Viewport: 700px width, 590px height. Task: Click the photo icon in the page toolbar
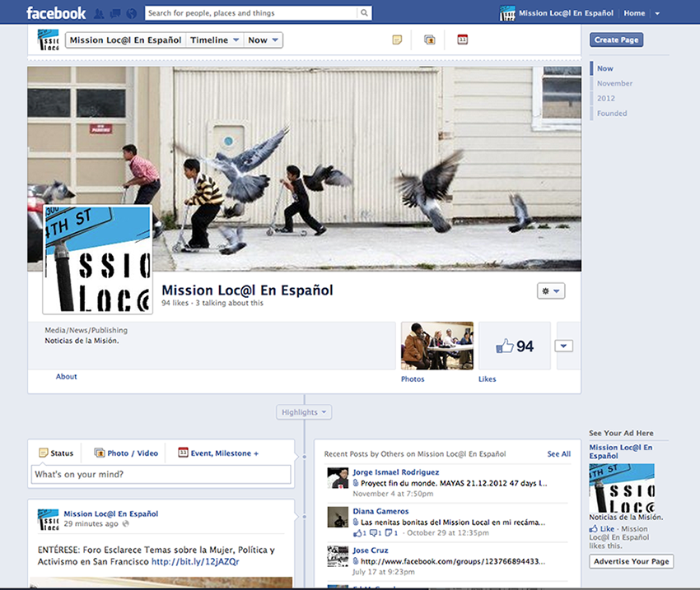click(x=429, y=39)
